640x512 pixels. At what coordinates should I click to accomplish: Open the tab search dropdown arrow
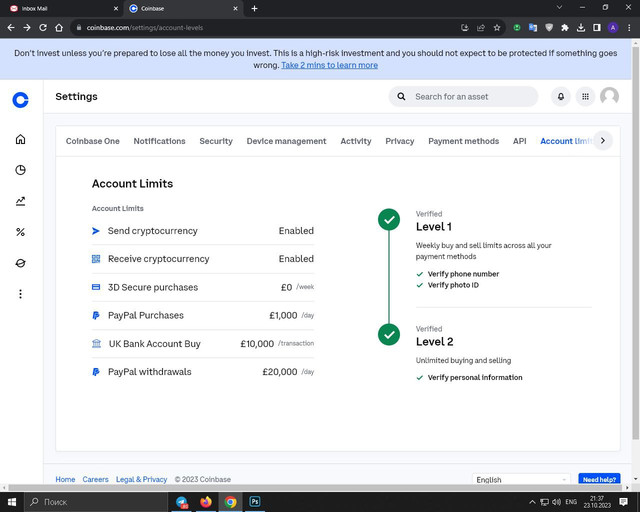560,7
